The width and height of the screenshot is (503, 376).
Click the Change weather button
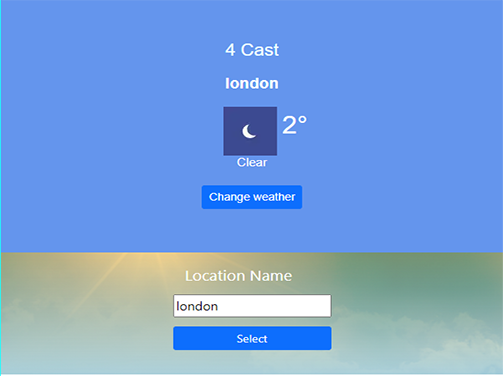(252, 197)
